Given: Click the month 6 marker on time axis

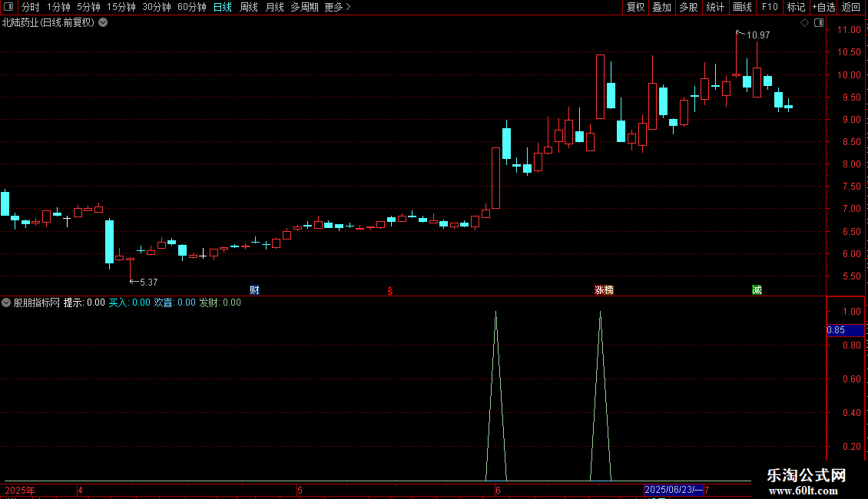Looking at the screenshot, I should (x=499, y=490).
